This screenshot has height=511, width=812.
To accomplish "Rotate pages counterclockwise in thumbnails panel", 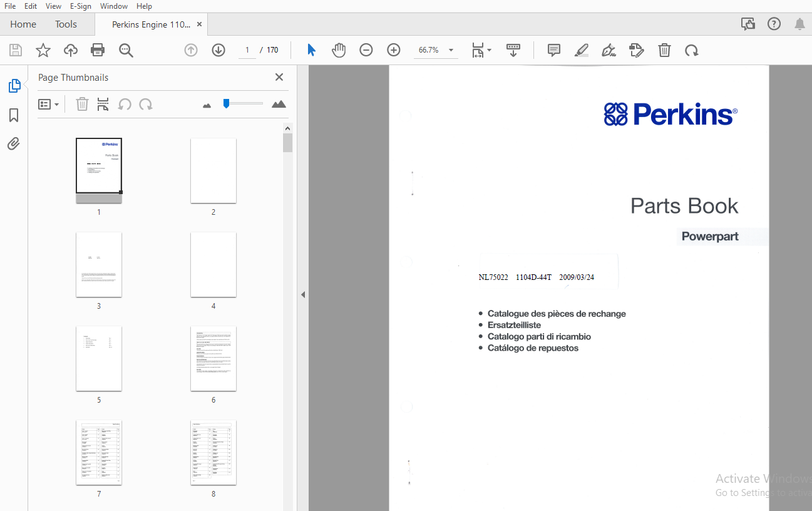I will click(125, 104).
